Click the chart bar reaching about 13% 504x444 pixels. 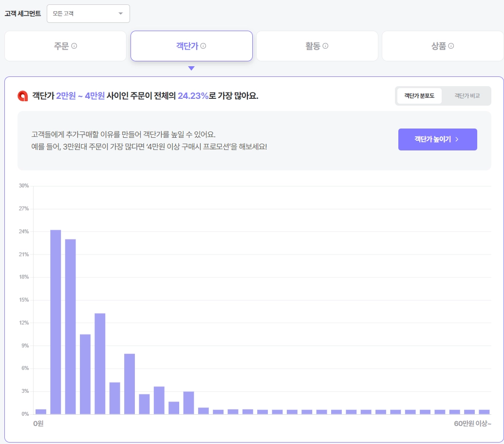pos(100,364)
